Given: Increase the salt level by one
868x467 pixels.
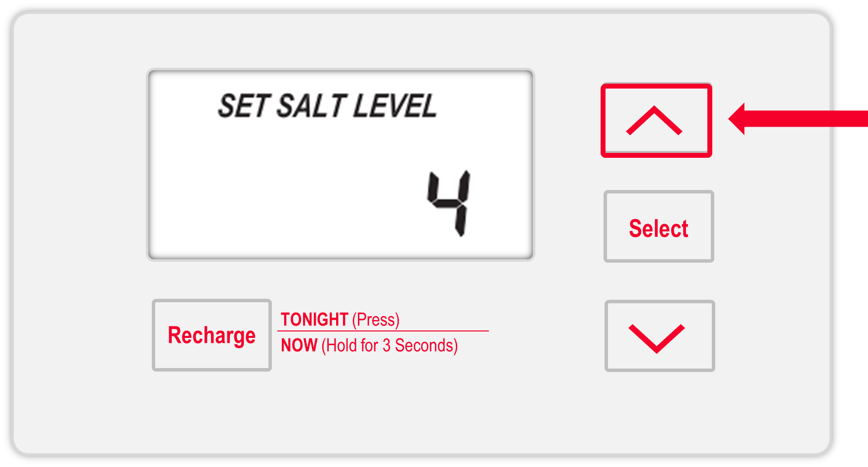Looking at the screenshot, I should [656, 121].
